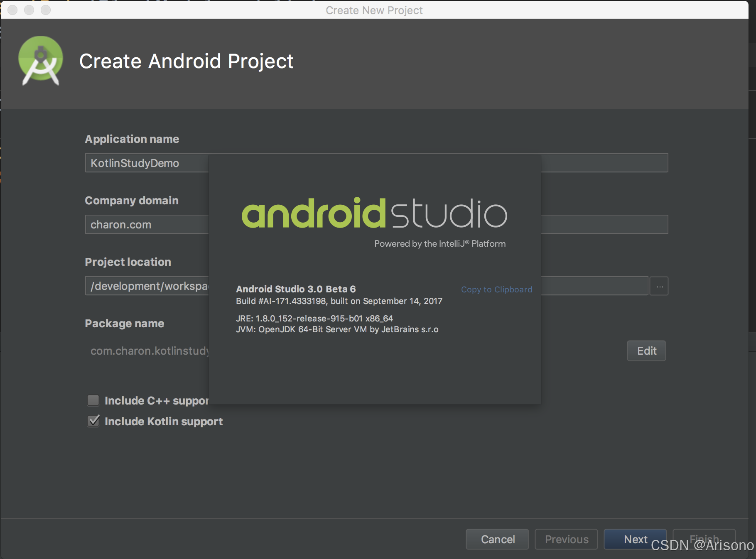Click the Copy to Clipboard link
Viewport: 756px width, 559px height.
(x=497, y=289)
